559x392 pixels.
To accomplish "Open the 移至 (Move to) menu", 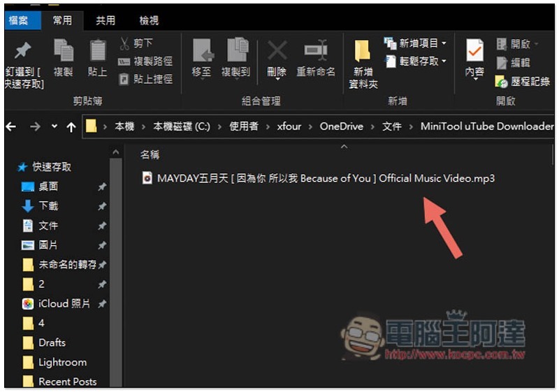I will click(202, 59).
